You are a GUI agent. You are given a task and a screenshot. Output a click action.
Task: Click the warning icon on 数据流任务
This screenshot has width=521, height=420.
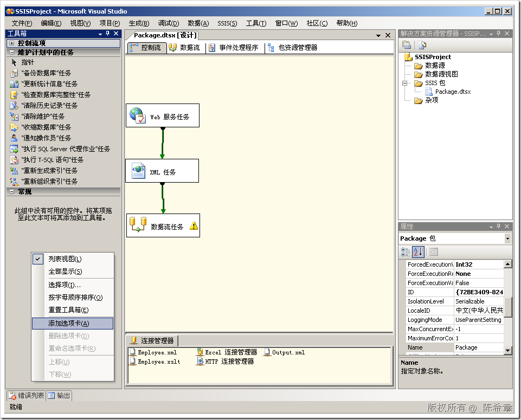pos(194,226)
